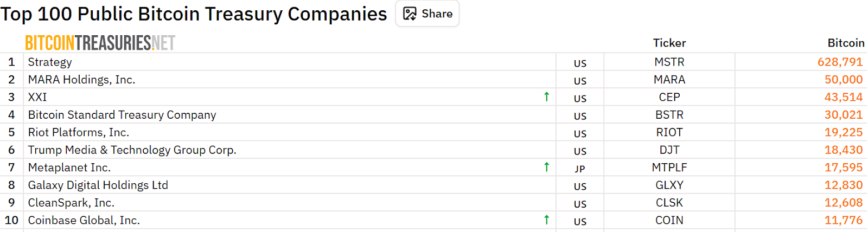Click the image icon inside Share button
Viewport: 868px width, 232px height.
coord(410,14)
